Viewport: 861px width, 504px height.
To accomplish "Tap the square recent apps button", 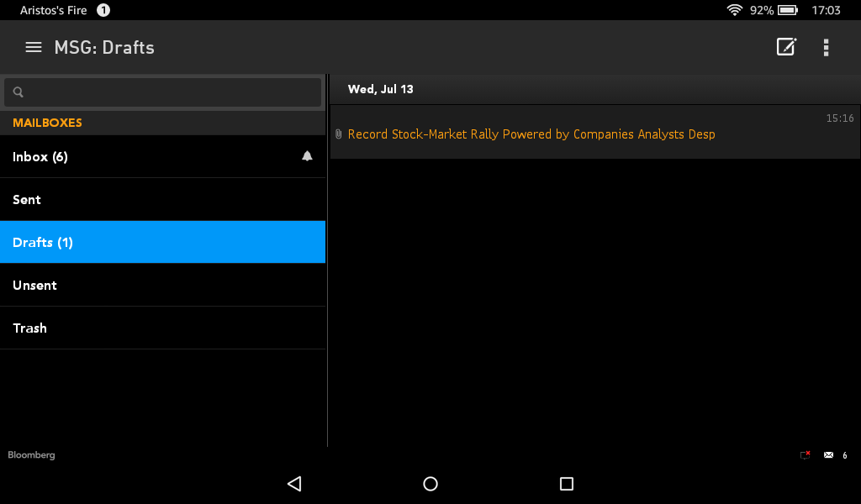I will tap(566, 484).
